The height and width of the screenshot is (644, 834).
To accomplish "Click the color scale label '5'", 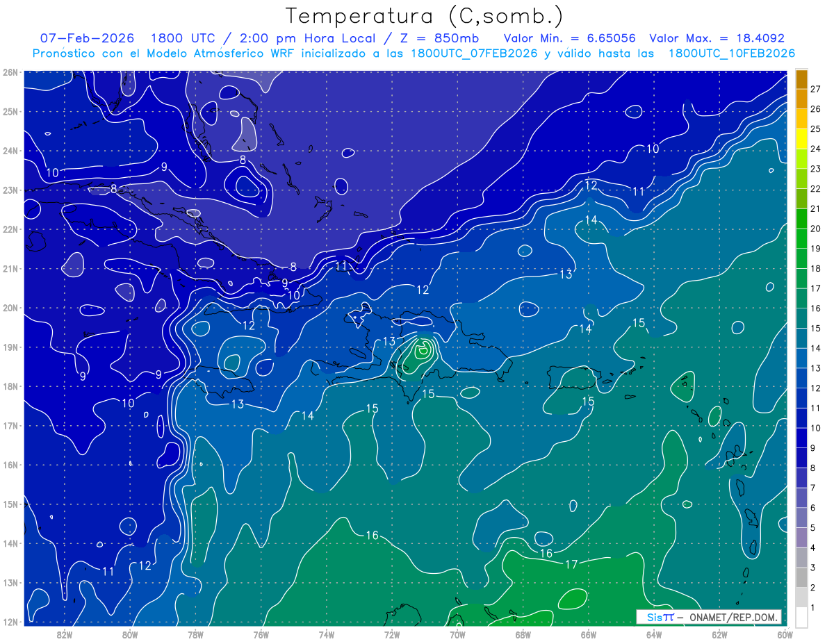I will point(813,528).
